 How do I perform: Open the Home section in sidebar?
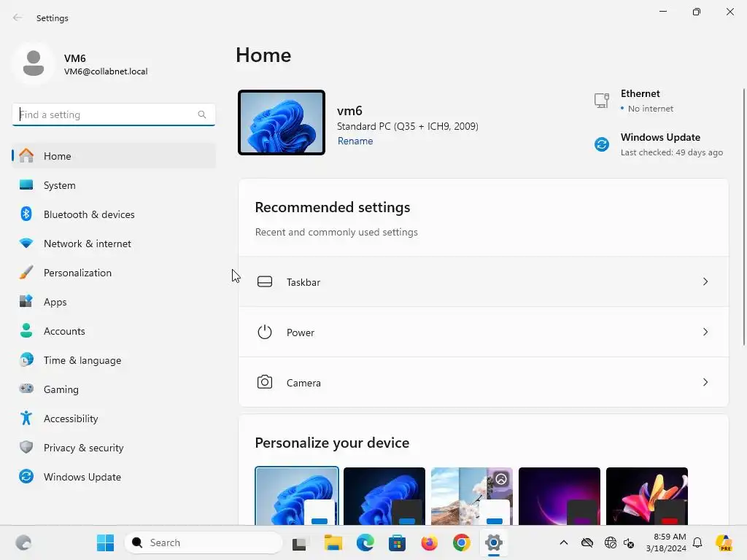114,156
